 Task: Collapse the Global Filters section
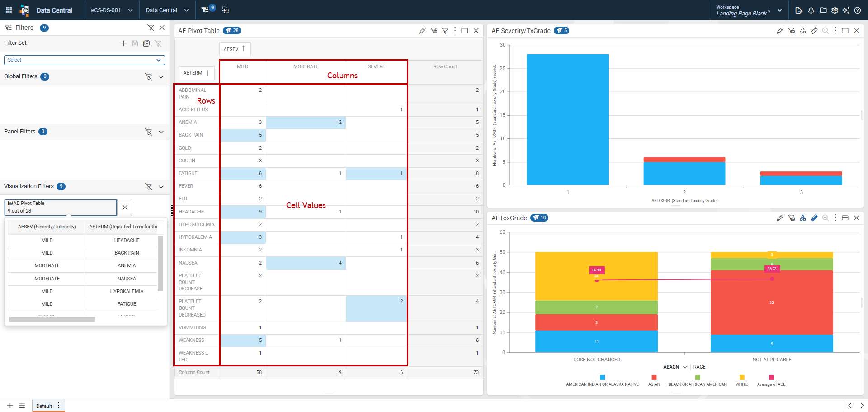161,77
